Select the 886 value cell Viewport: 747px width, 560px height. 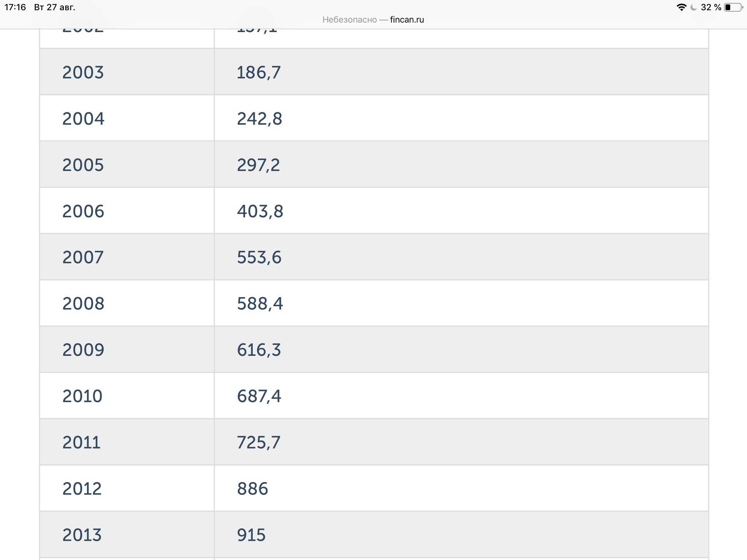point(461,489)
